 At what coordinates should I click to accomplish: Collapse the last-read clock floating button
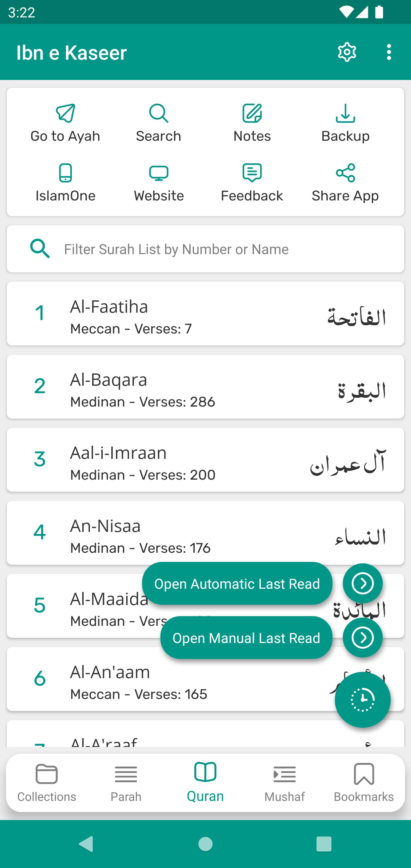coord(362,700)
